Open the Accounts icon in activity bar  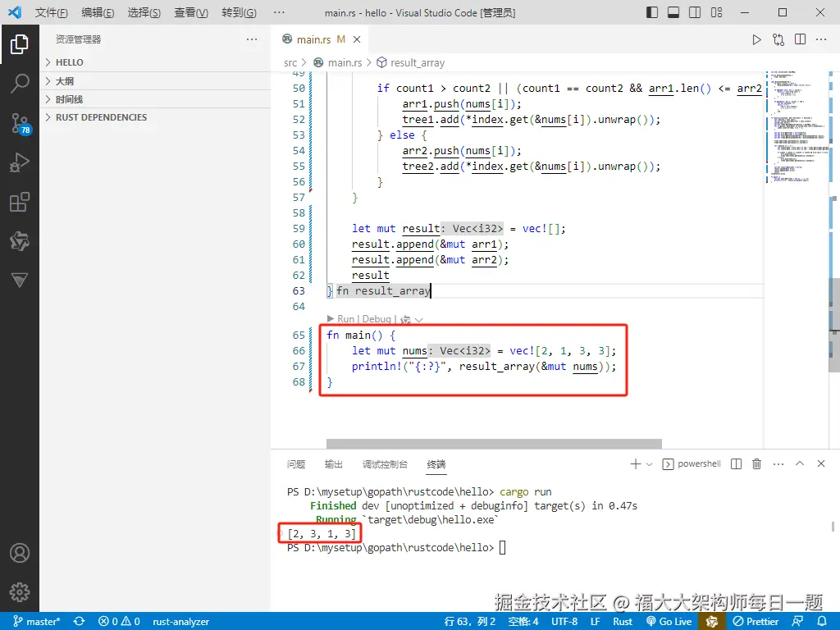point(20,553)
